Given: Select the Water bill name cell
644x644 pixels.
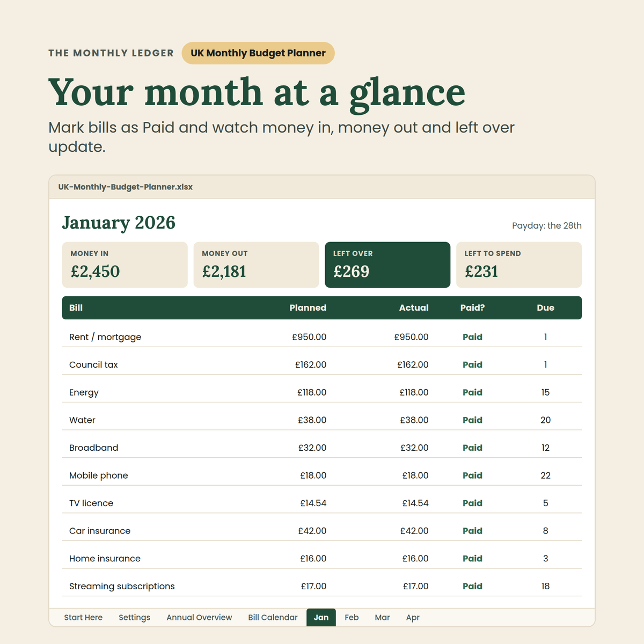Looking at the screenshot, I should coord(82,420).
